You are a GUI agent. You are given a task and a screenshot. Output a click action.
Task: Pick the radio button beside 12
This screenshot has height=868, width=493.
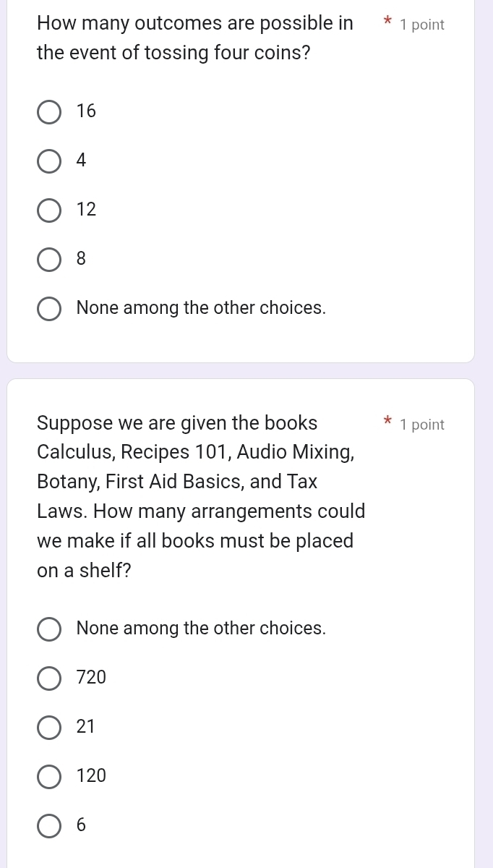click(x=49, y=210)
